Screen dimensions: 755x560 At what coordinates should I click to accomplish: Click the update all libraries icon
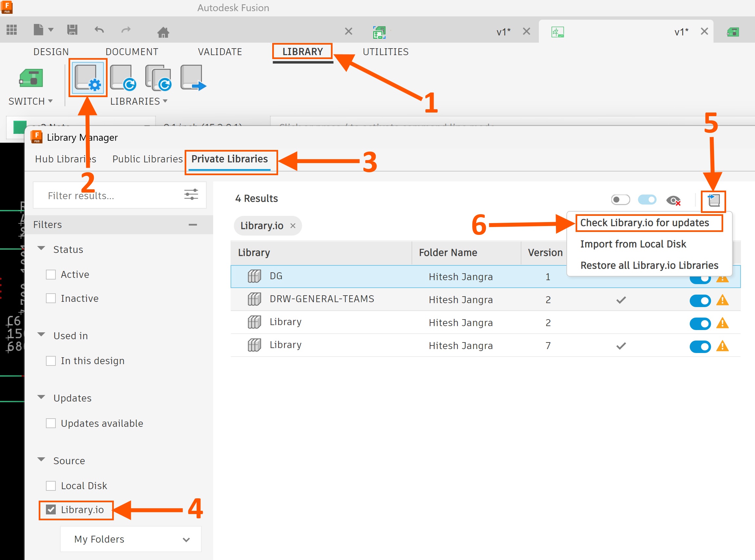[x=158, y=78]
